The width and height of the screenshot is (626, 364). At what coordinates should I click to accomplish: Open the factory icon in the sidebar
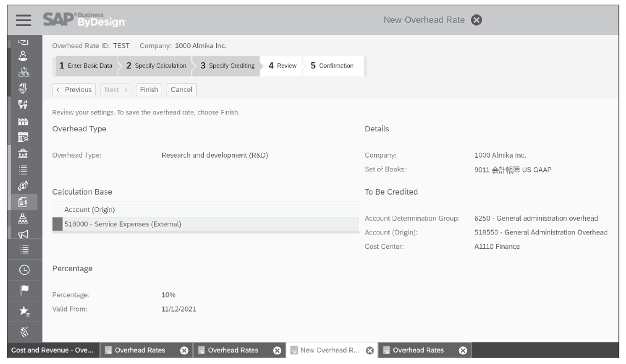click(x=24, y=121)
